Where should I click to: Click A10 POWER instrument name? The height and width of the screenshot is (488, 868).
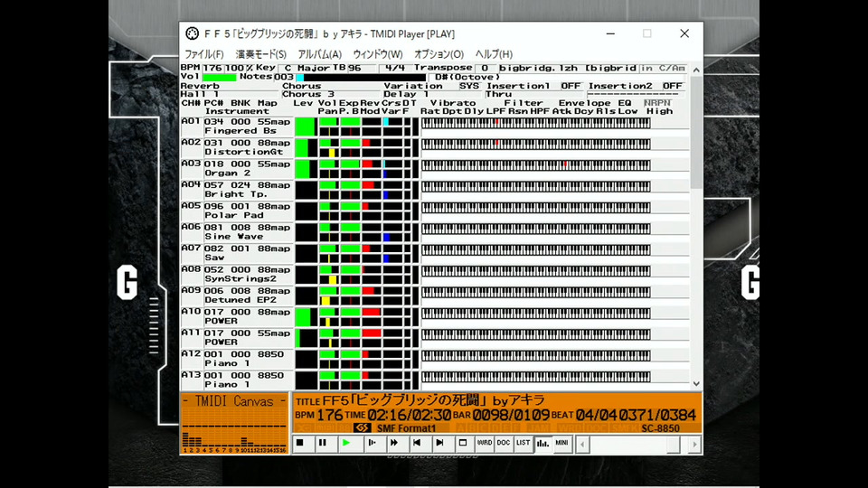click(x=221, y=321)
